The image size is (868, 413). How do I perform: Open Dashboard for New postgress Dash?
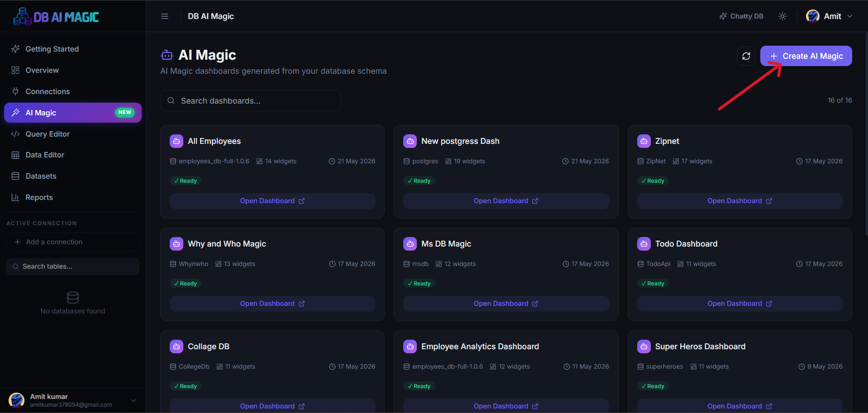(506, 201)
